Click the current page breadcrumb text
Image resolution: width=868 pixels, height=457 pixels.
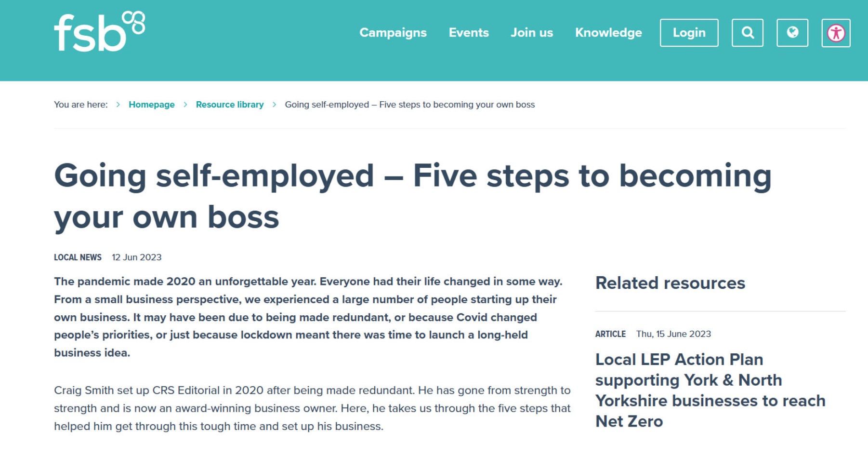410,105
